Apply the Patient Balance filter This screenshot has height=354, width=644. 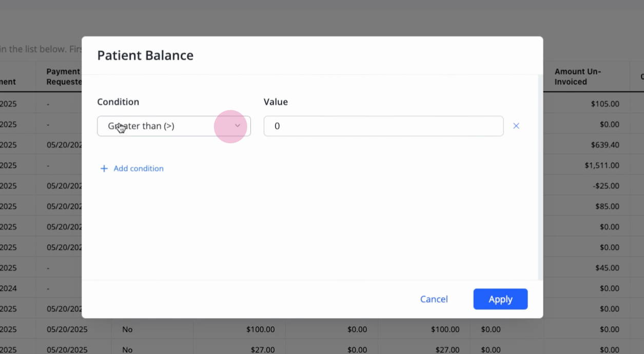click(500, 299)
